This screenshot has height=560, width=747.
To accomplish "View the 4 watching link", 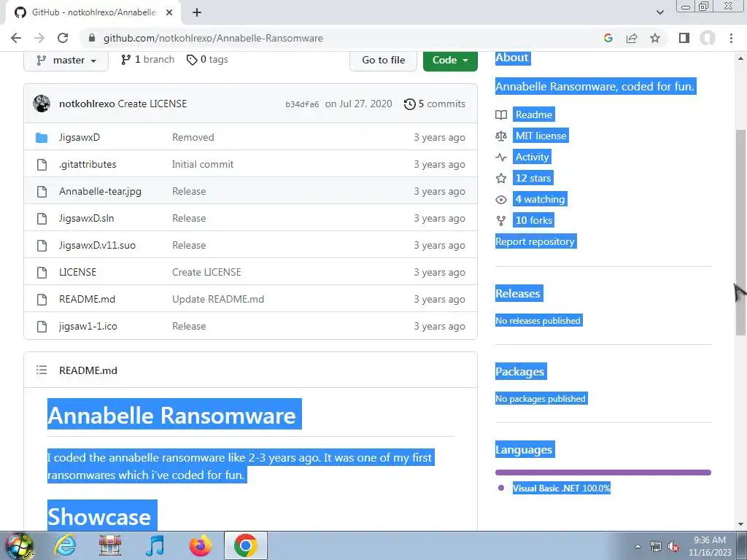I will point(541,199).
